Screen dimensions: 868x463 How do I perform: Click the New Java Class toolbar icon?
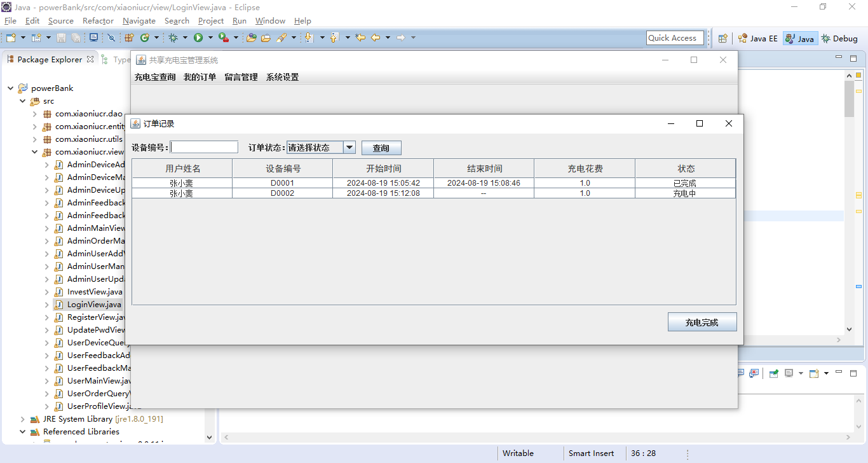tap(145, 38)
